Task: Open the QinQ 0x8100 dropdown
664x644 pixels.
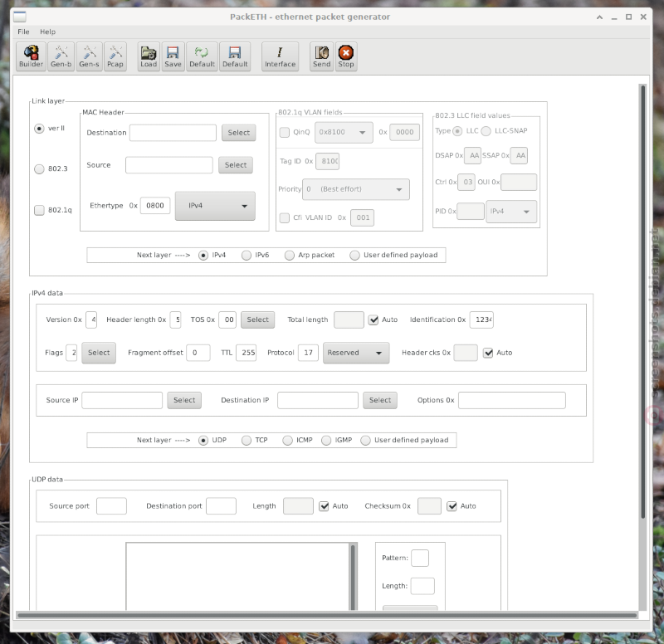Action: pos(344,133)
